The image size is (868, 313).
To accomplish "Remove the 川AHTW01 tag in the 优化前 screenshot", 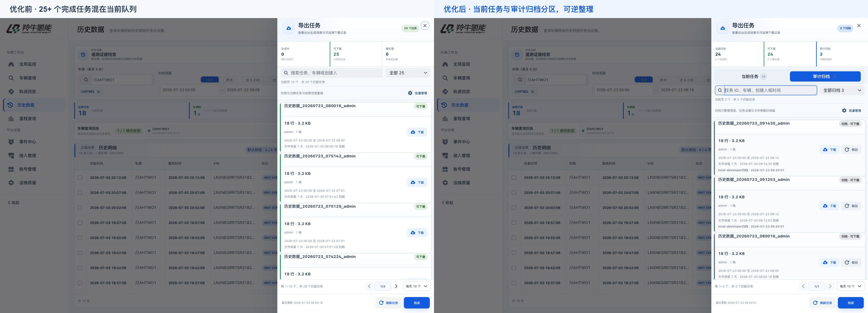I will 99,91.
